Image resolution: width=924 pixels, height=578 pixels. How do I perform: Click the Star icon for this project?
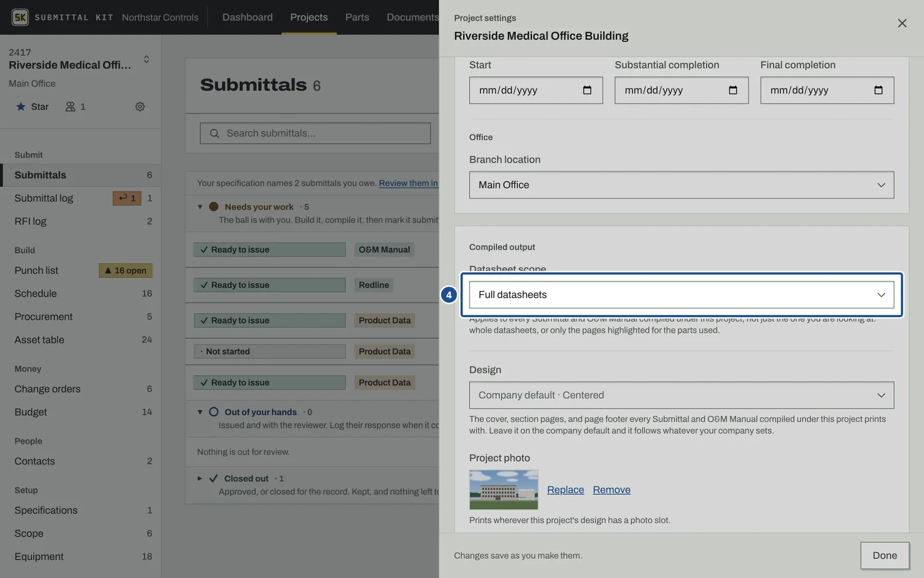pyautogui.click(x=21, y=106)
